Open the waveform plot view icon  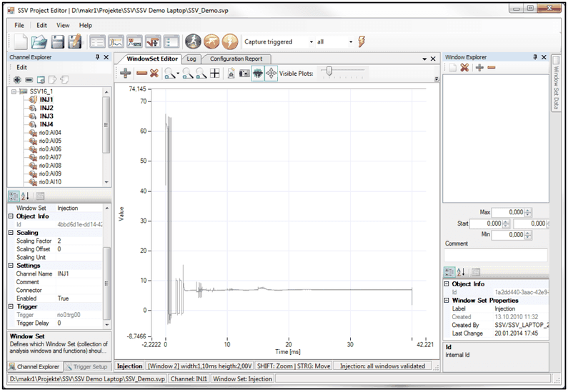[116, 42]
